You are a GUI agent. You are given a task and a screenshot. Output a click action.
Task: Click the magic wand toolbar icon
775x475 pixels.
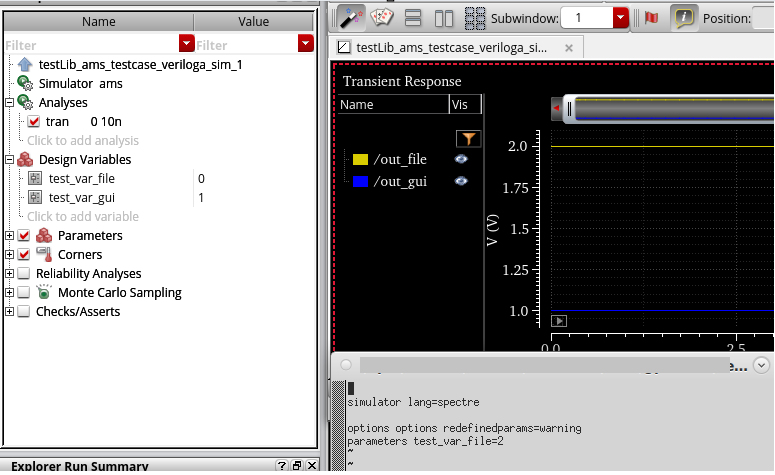[350, 18]
